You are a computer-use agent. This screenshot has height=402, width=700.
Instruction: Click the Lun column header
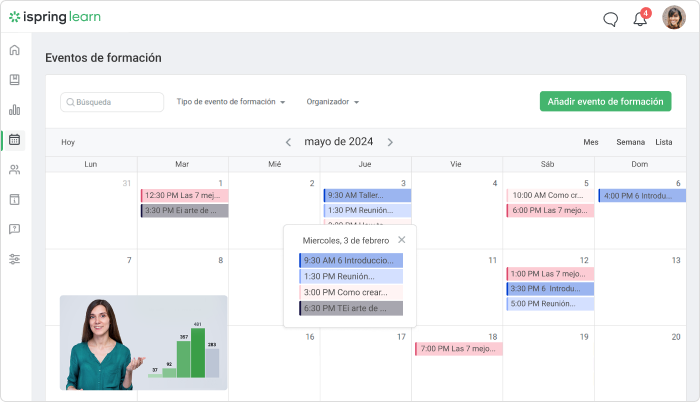pos(91,164)
